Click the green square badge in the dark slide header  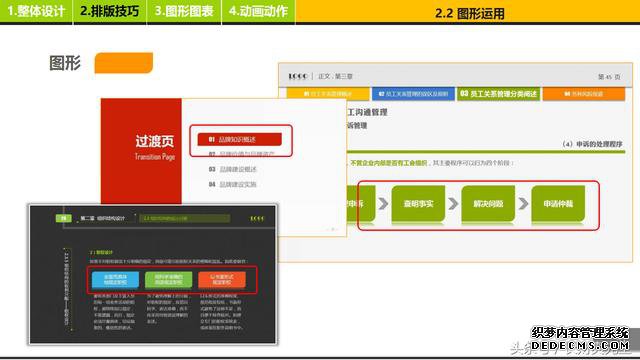[63, 218]
